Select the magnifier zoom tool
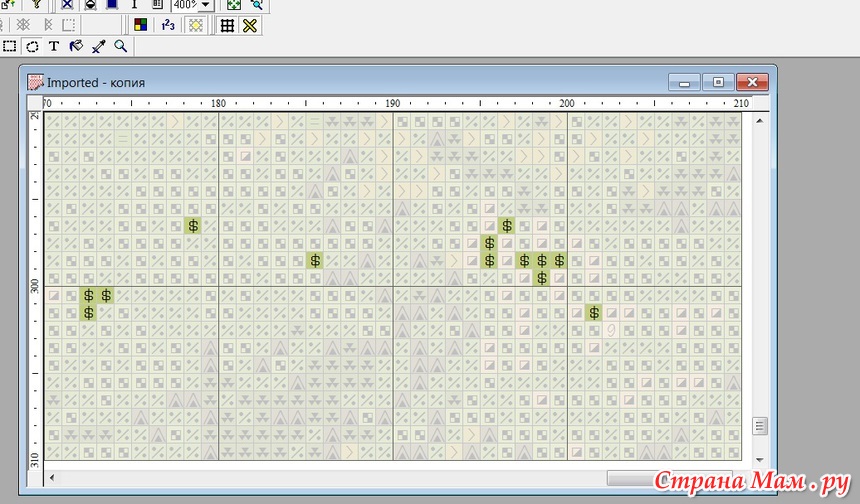This screenshot has width=860, height=504. [x=121, y=46]
